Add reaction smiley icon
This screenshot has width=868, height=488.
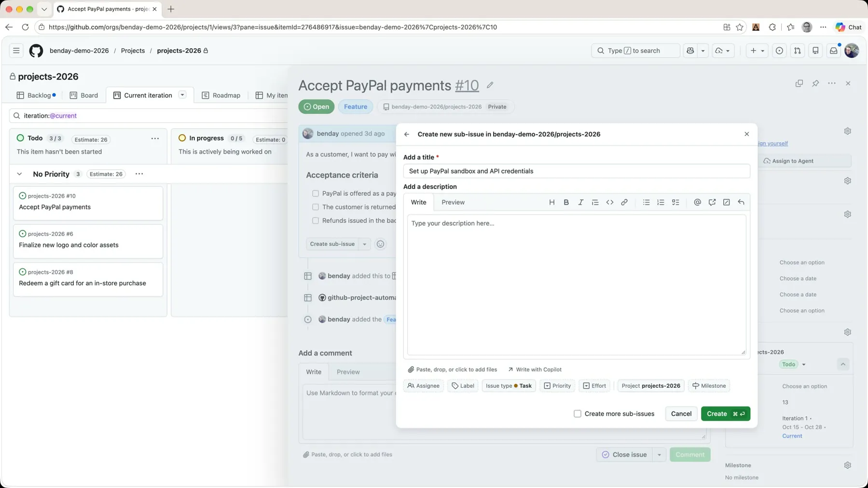[x=380, y=244]
